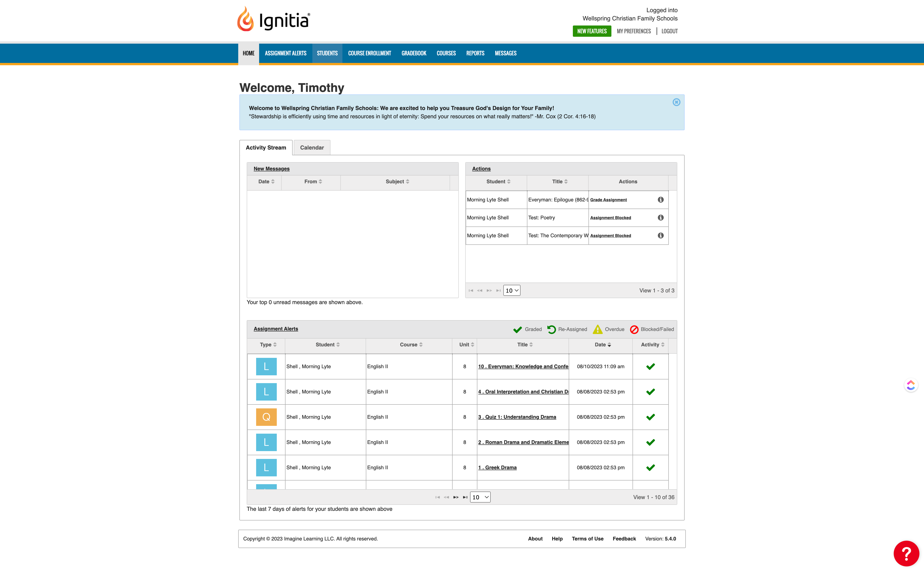Image resolution: width=924 pixels, height=571 pixels.
Task: Click the Terms of Use footer link
Action: pyautogui.click(x=588, y=539)
